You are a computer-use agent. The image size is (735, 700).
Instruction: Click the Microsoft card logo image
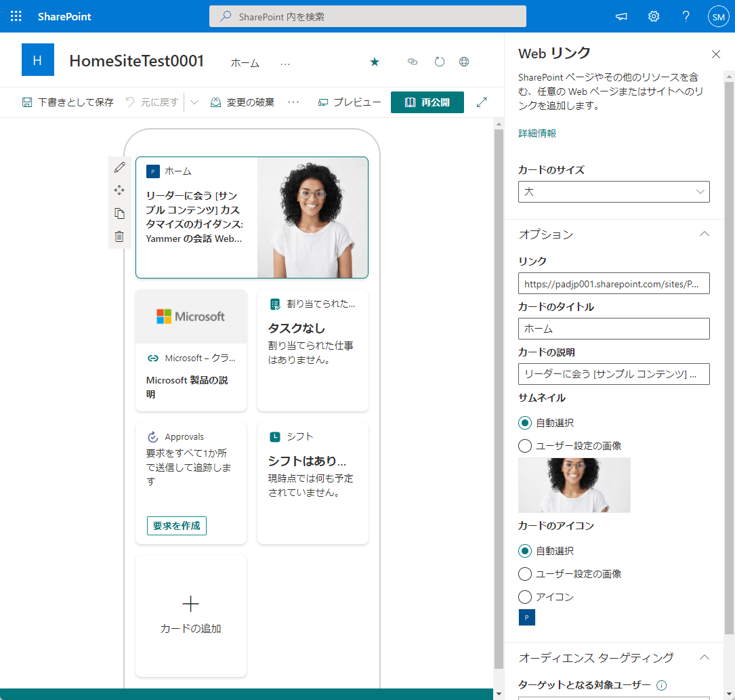click(191, 316)
